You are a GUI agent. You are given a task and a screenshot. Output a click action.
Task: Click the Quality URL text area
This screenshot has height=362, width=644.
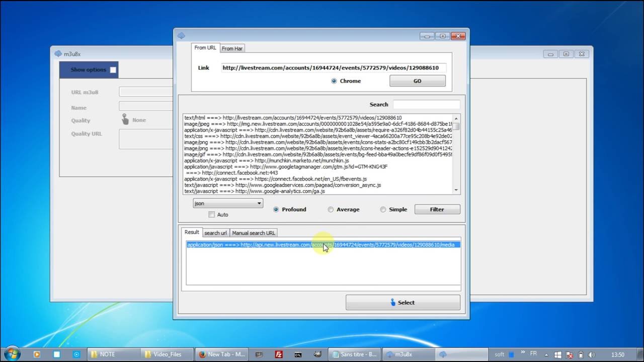click(x=146, y=139)
